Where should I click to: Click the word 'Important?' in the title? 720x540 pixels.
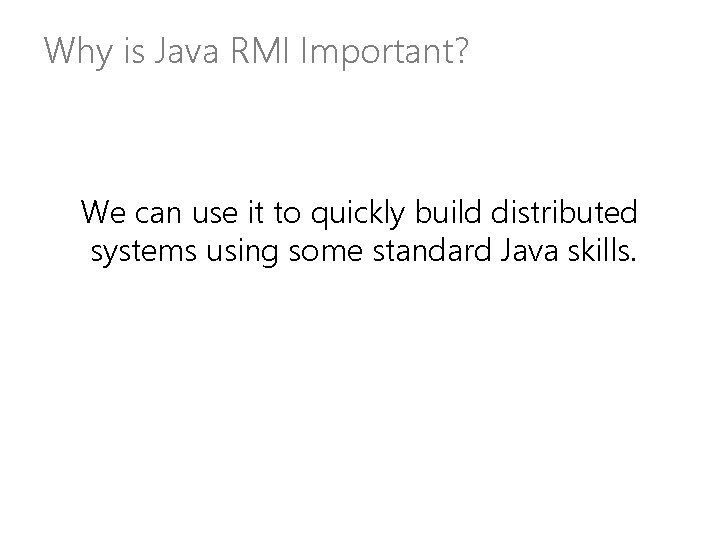pyautogui.click(x=384, y=52)
